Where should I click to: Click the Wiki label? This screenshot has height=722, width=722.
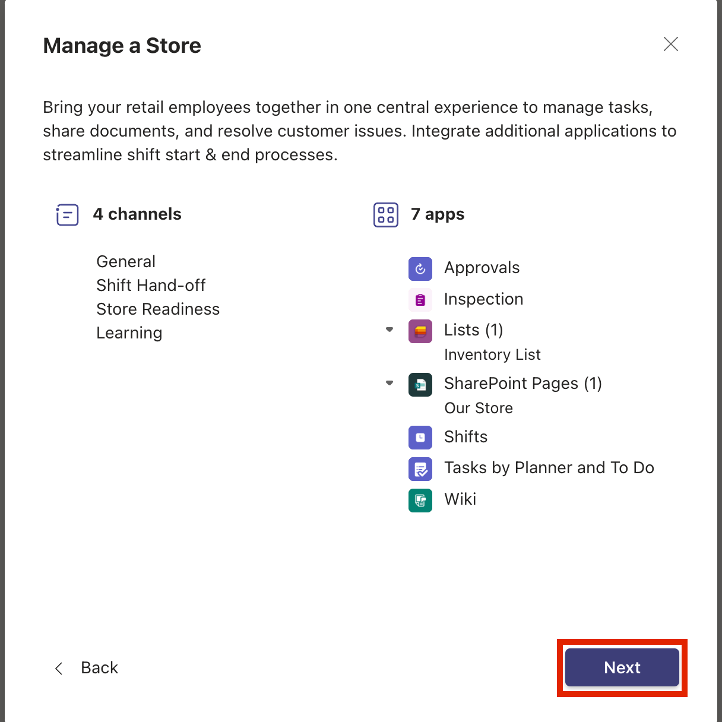[460, 499]
